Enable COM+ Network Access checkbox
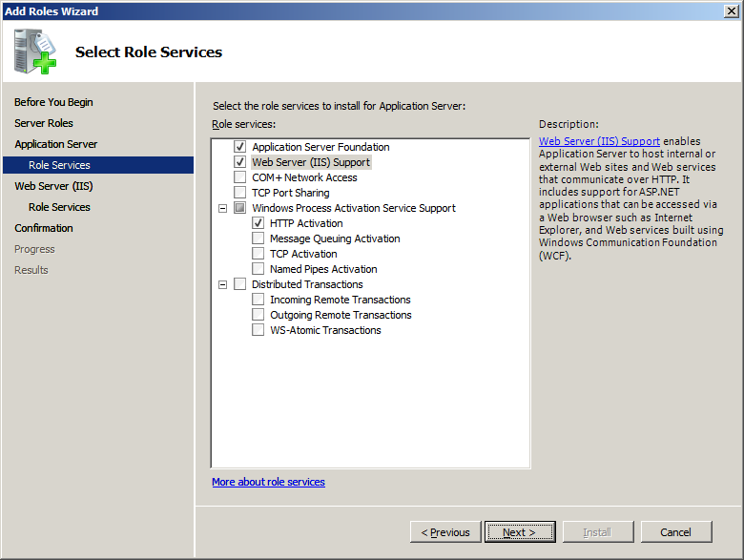 pyautogui.click(x=240, y=177)
